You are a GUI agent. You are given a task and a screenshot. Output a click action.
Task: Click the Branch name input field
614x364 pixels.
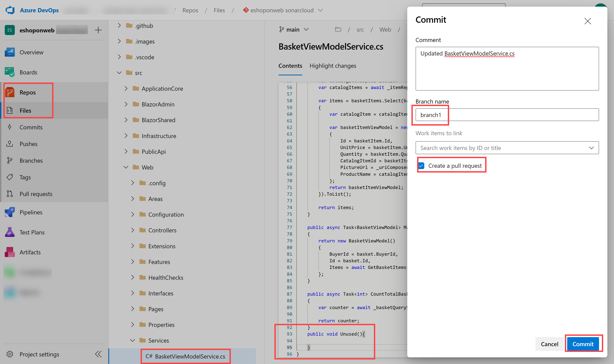(507, 115)
